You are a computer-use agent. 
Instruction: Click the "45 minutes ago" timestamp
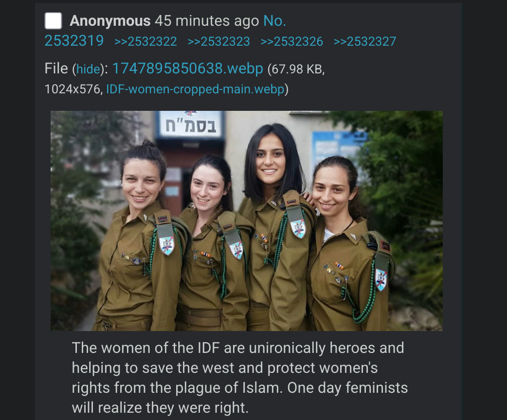[x=207, y=21]
